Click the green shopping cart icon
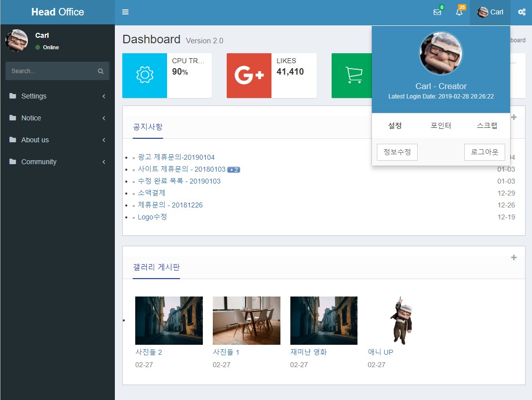 point(354,76)
